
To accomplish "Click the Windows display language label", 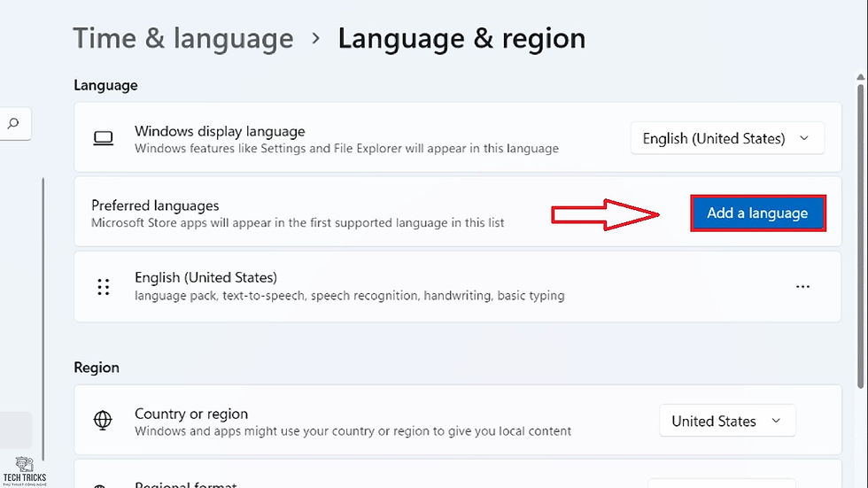I will tap(220, 131).
